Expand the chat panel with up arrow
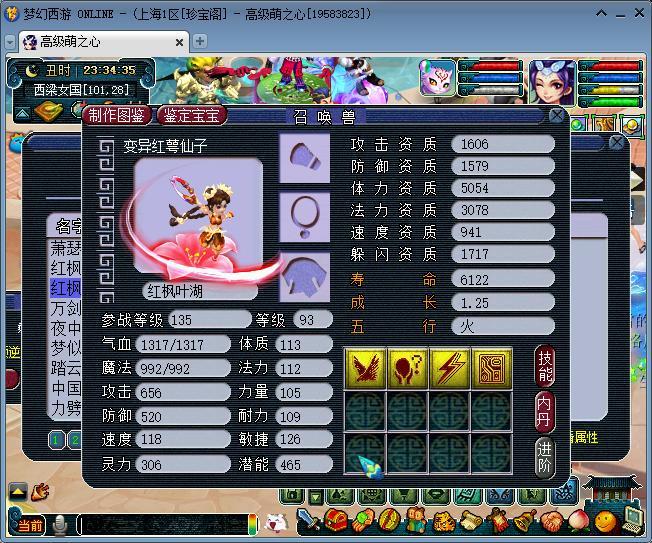 click(x=18, y=491)
